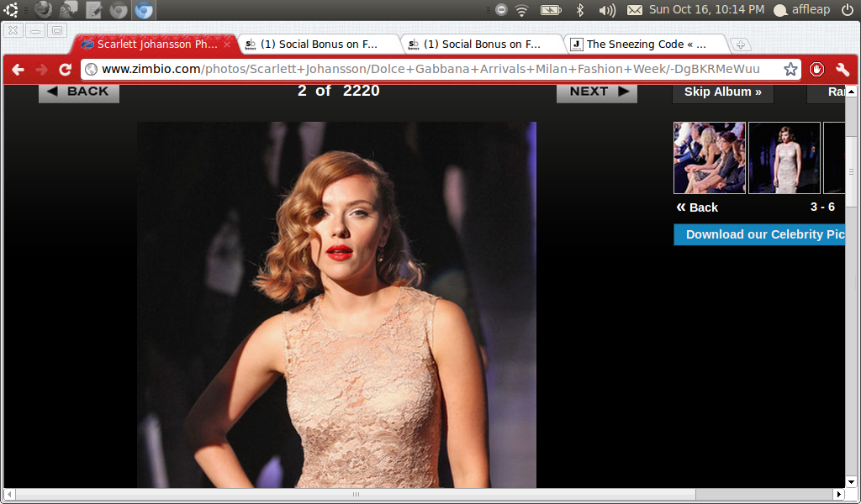Screen dimensions: 861x504
Task: Open the volume sound indicator
Action: click(607, 10)
